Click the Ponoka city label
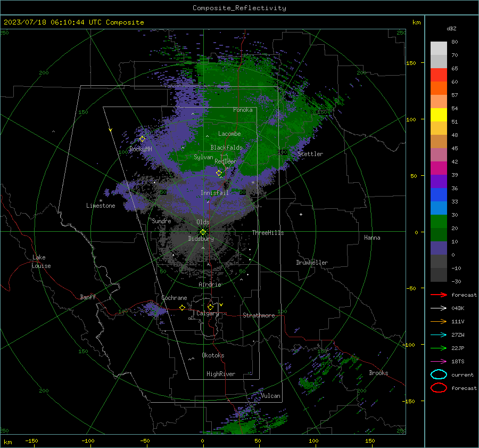479x448 pixels. click(x=243, y=110)
